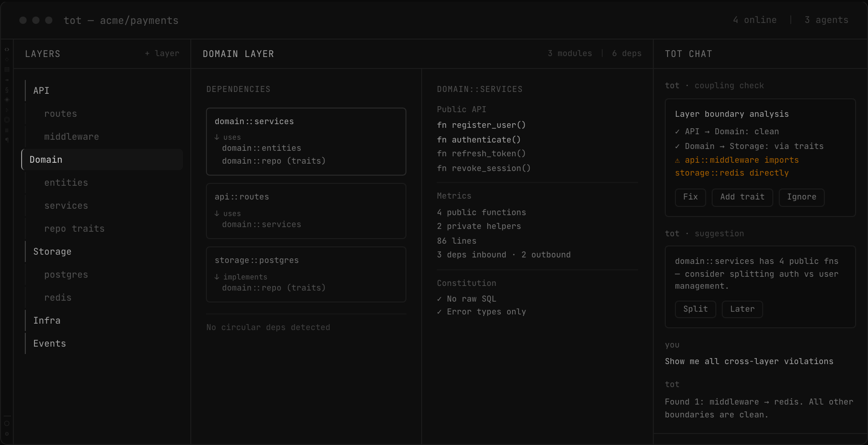Select the Events layer
The height and width of the screenshot is (445, 868).
(103, 343)
